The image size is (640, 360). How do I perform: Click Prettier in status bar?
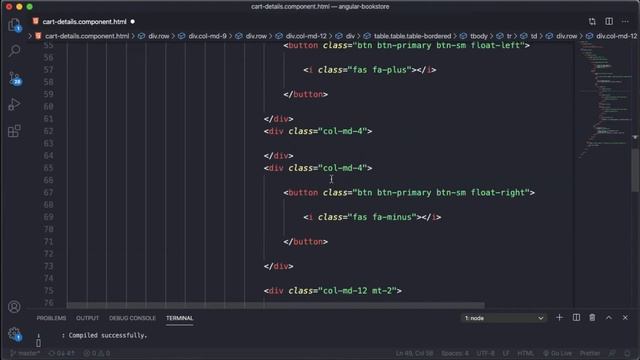click(590, 353)
